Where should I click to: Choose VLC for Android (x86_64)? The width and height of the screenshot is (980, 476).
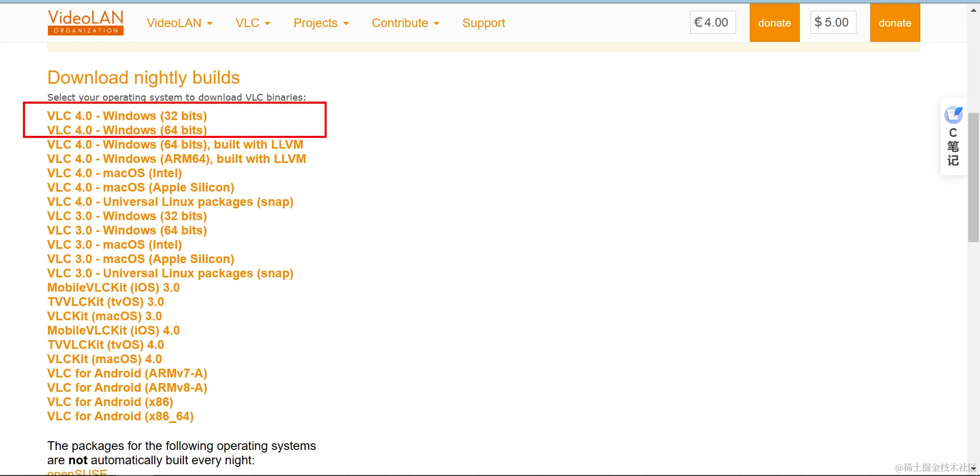pyautogui.click(x=120, y=416)
